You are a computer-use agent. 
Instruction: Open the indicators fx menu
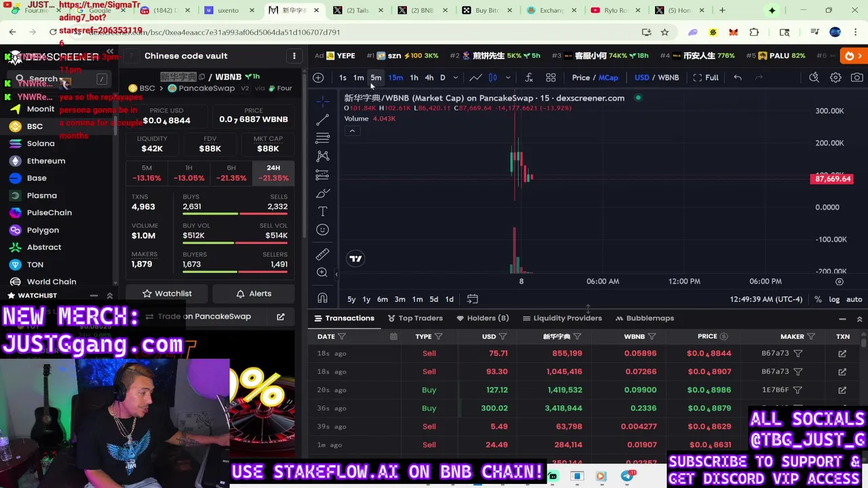529,77
